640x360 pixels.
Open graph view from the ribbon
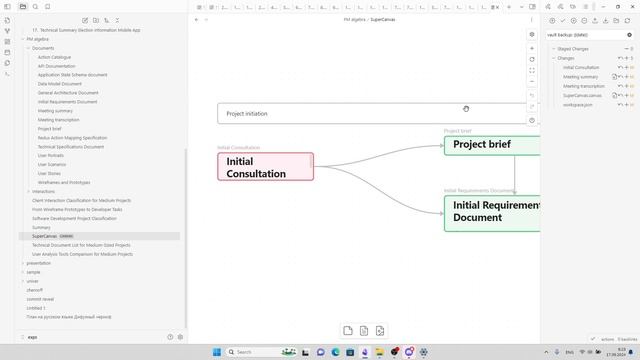7,31
